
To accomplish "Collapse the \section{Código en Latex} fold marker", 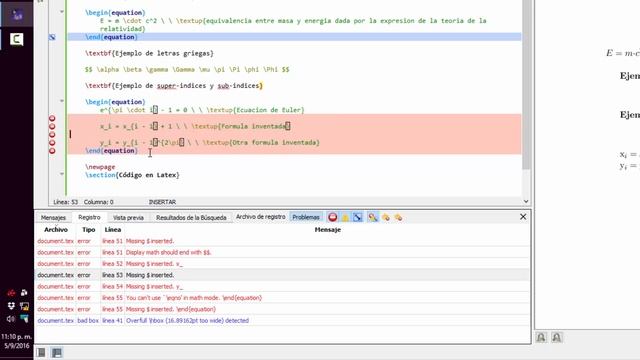I will pyautogui.click(x=62, y=174).
